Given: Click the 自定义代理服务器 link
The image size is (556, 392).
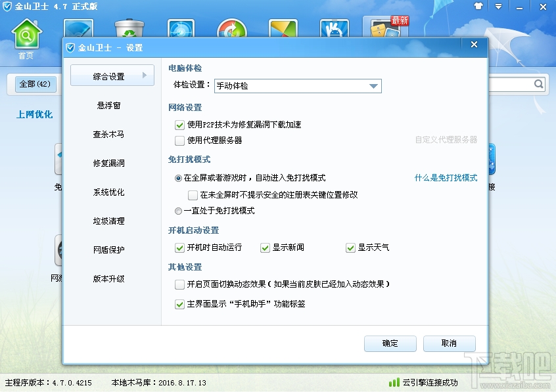Looking at the screenshot, I should (446, 140).
